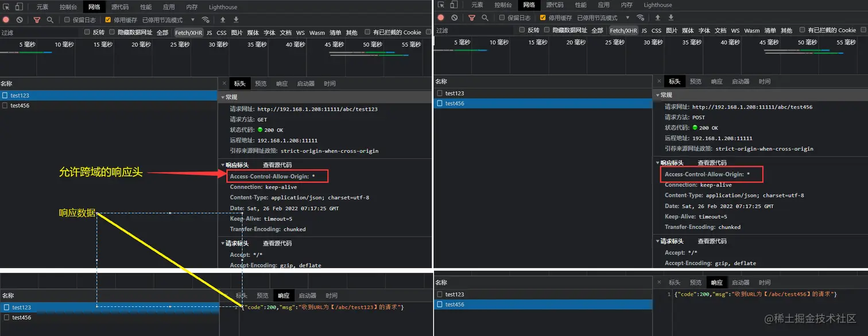Screen dimensions: 868x336
Task: Clear the network log in upper-left DevTools
Action: tap(20, 20)
